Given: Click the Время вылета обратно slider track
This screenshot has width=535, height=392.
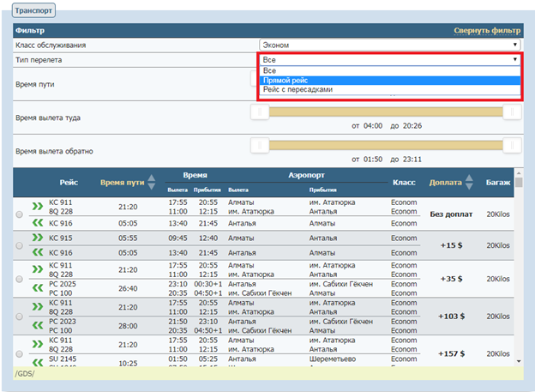Looking at the screenshot, I should 386,146.
